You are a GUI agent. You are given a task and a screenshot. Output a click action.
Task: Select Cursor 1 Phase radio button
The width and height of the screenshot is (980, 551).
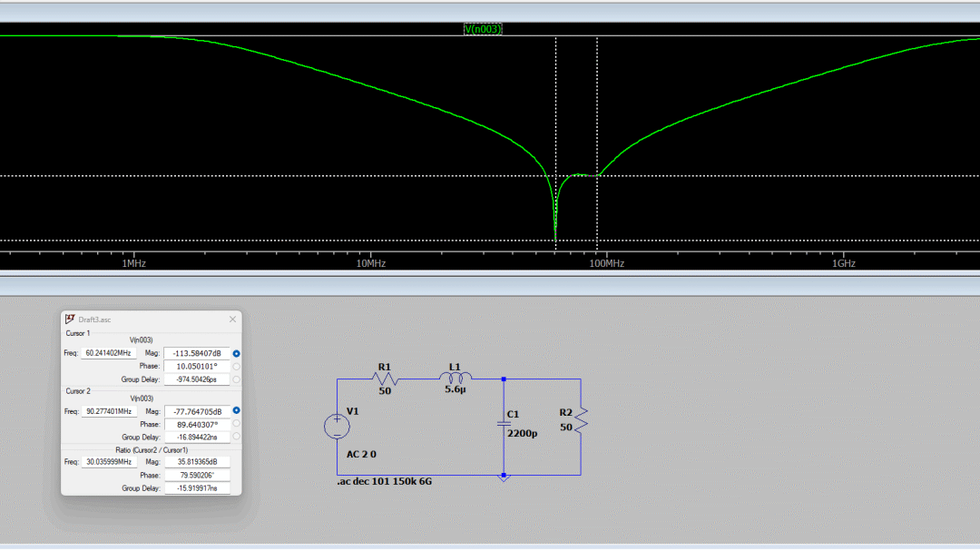(234, 366)
